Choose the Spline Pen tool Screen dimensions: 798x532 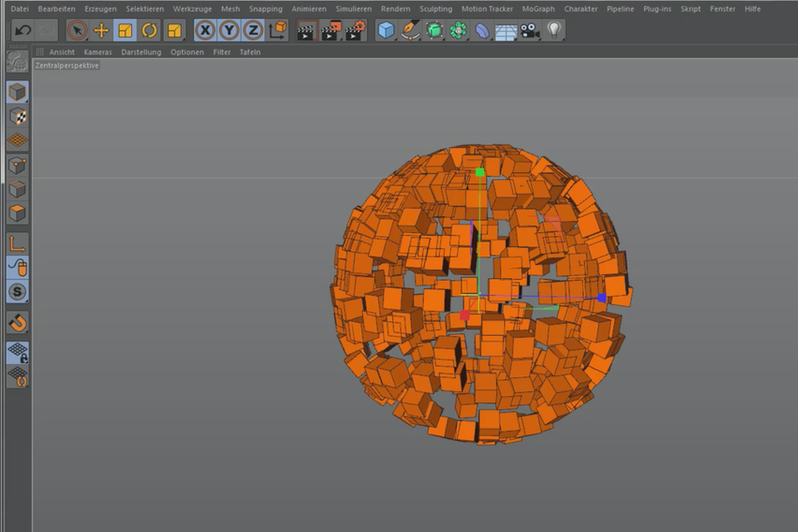tap(410, 31)
